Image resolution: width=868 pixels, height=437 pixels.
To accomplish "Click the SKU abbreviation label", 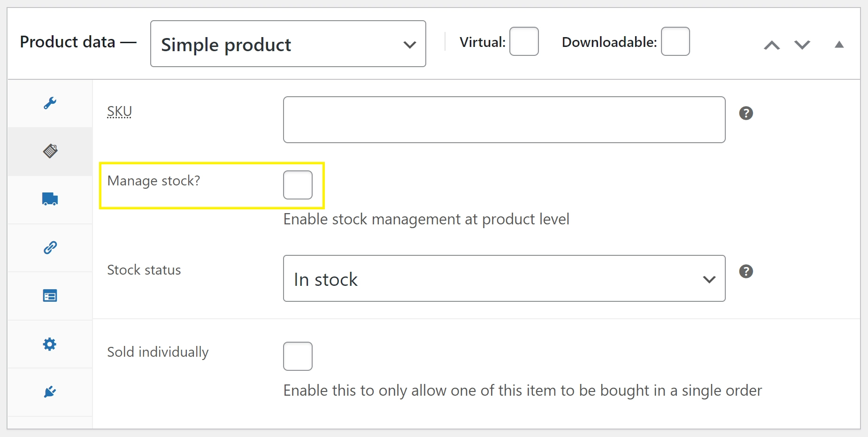I will coord(120,112).
